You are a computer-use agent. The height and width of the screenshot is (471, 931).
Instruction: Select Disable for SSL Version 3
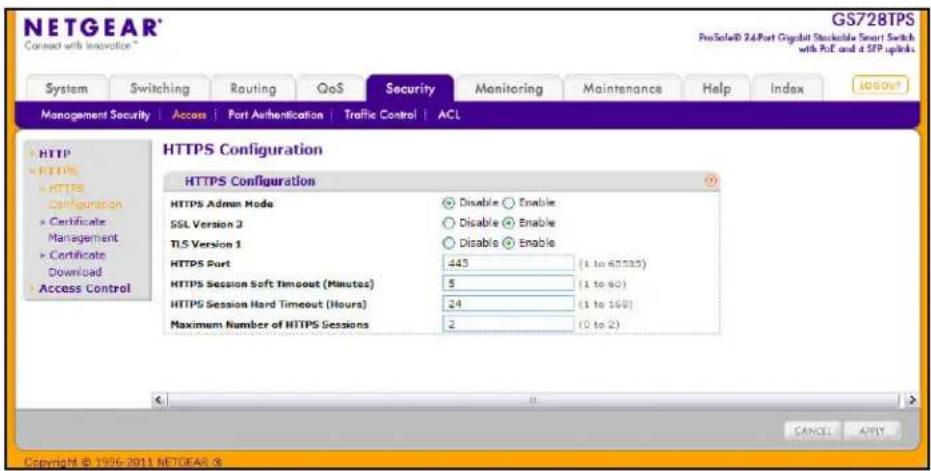pos(449,223)
